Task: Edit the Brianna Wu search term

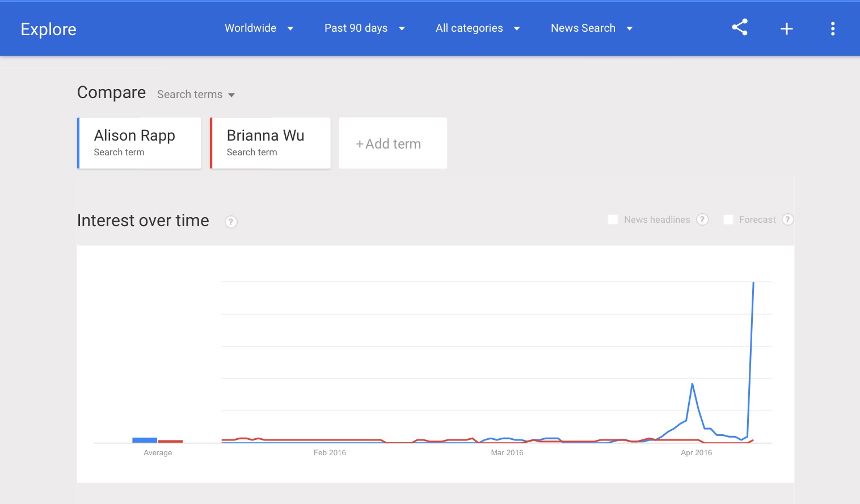Action: point(270,143)
